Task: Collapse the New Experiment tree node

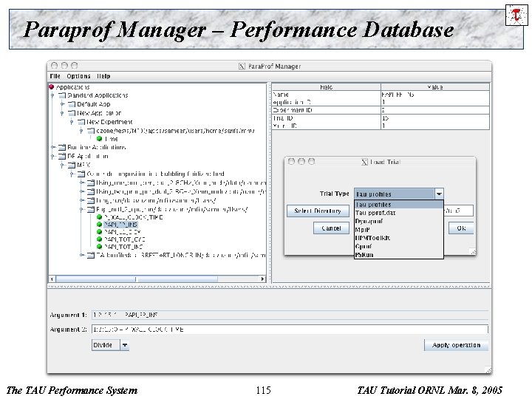Action: tap(72, 122)
